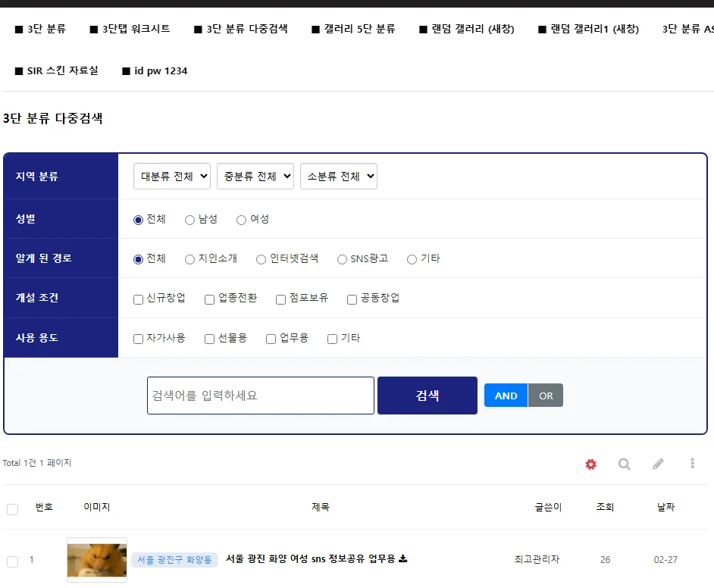
Task: Select 기타 radio in 알게 된 경로 row
Action: click(x=412, y=259)
